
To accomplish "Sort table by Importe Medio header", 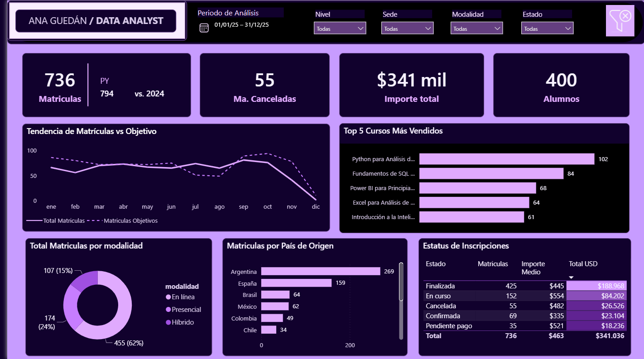I will point(533,268).
